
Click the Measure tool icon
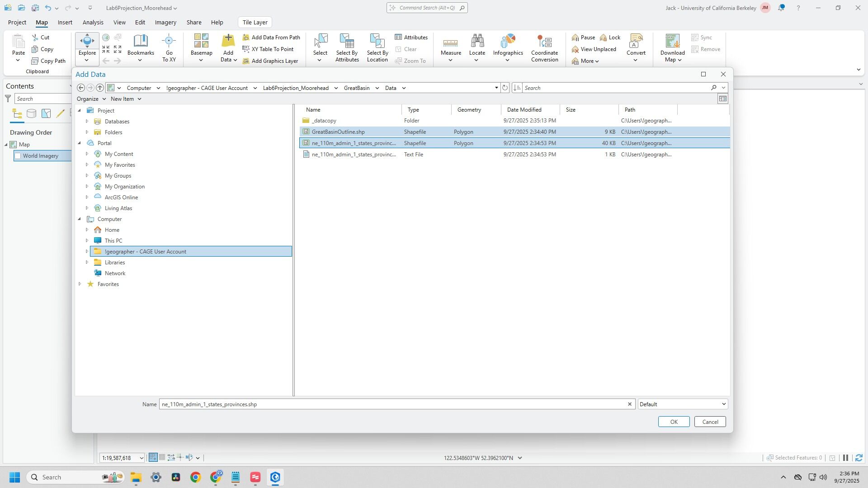[450, 42]
